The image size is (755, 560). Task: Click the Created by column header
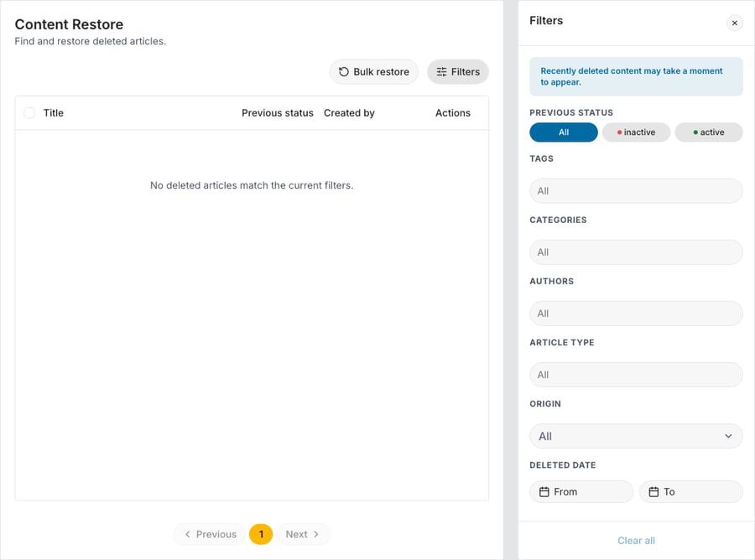pos(349,112)
